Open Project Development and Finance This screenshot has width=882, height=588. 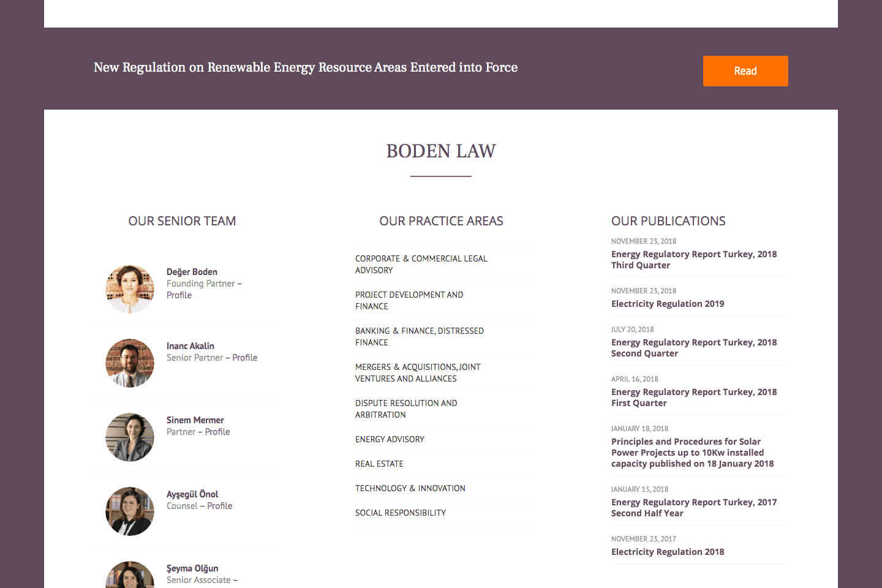click(x=409, y=300)
